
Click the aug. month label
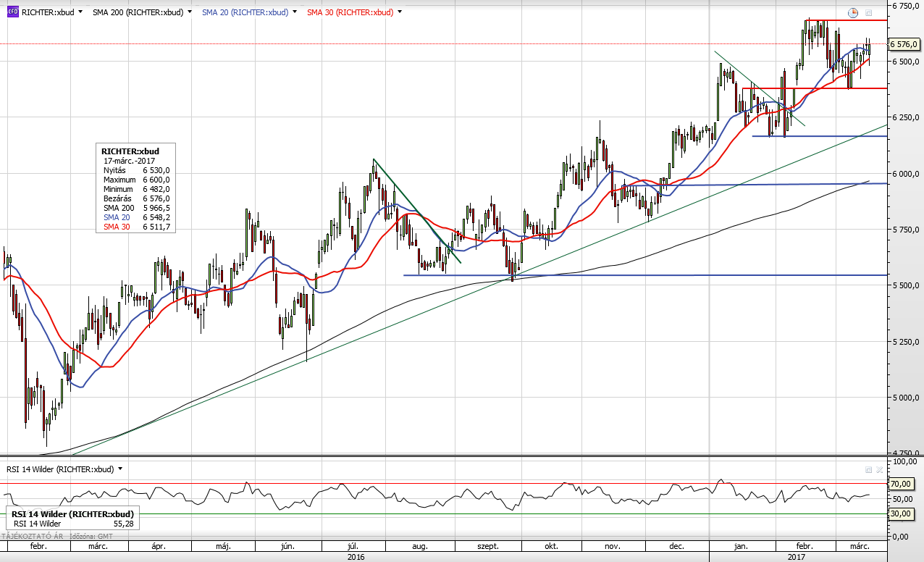point(419,547)
